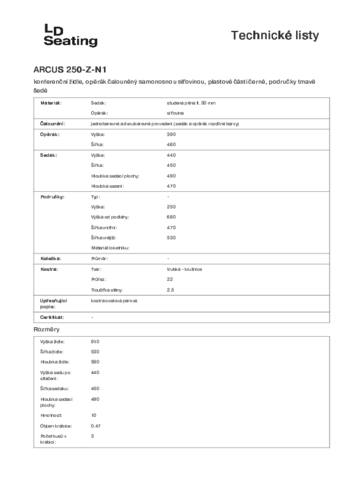This screenshot has width=364, height=500.
Task: Click the 'Objem krabice:' label
Action: pos(56,426)
